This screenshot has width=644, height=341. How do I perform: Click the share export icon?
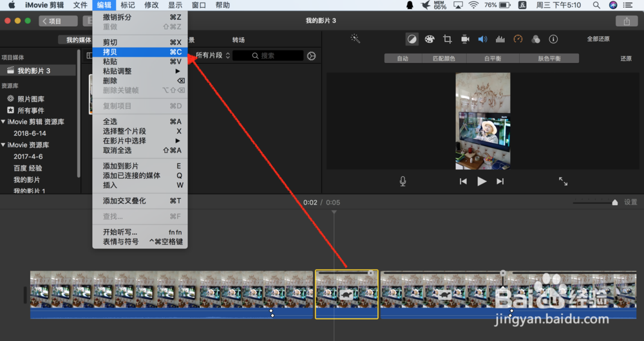coord(627,21)
